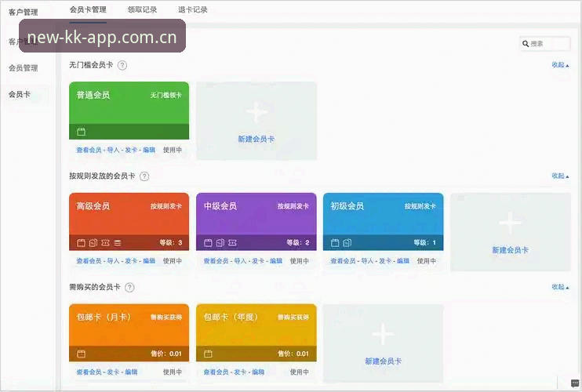Open the orange 包邮卡（月卡） card title
Image resolution: width=582 pixels, height=392 pixels.
tap(104, 318)
